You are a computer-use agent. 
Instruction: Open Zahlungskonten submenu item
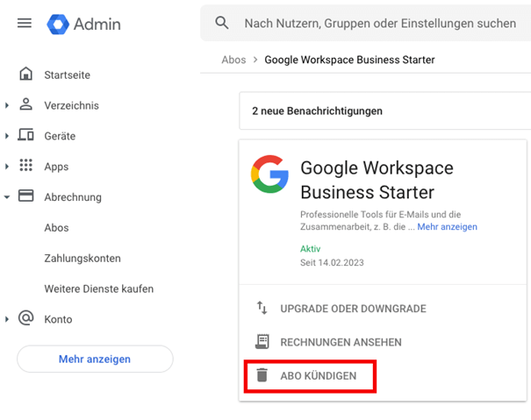[83, 259]
